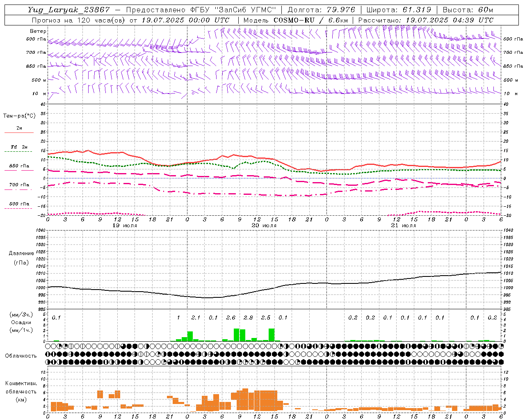The image size is (525, 420).
Task: Click the 'Прогноз на 120 часа(ов)' forecast text
Action: coord(79,20)
